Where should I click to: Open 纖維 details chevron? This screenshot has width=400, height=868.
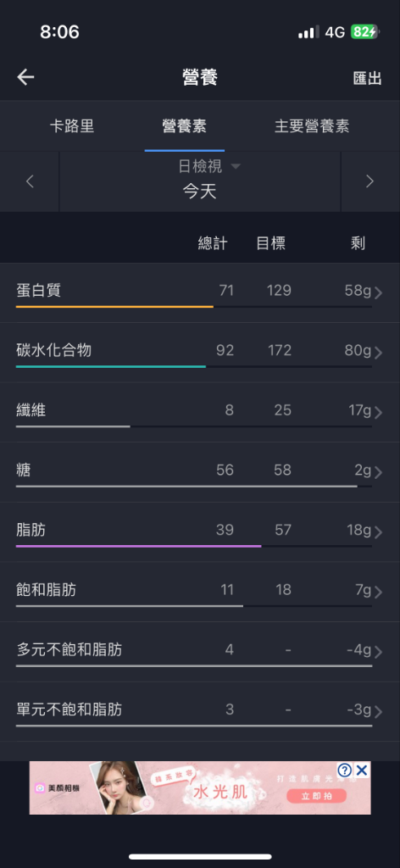click(379, 413)
